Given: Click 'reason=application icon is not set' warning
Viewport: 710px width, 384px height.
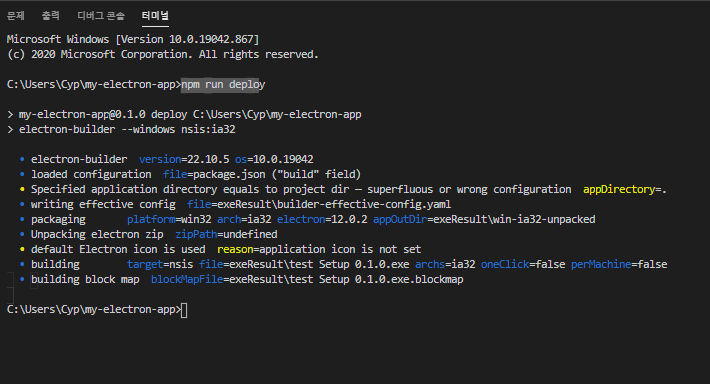Looking at the screenshot, I should 319,250.
